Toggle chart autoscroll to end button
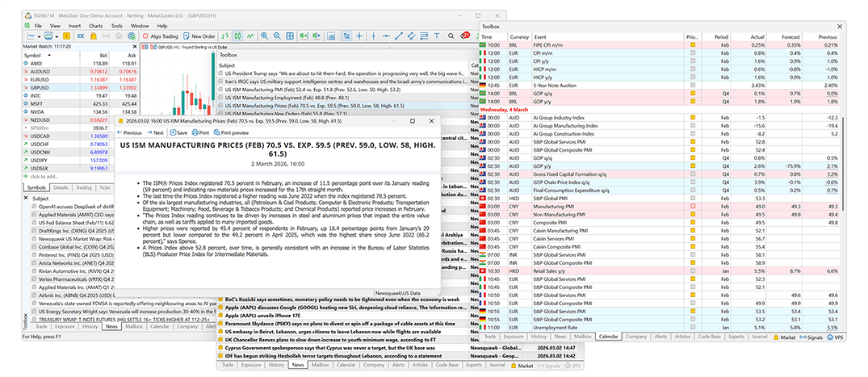 pyautogui.click(x=304, y=36)
